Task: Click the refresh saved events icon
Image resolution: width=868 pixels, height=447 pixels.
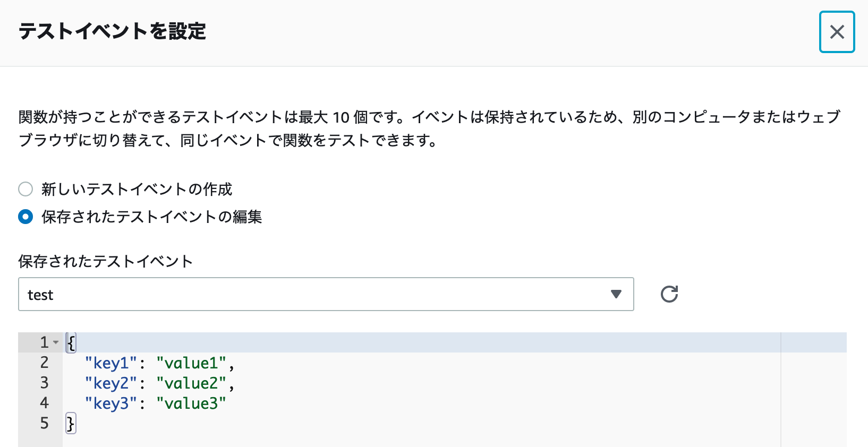Action: click(669, 294)
